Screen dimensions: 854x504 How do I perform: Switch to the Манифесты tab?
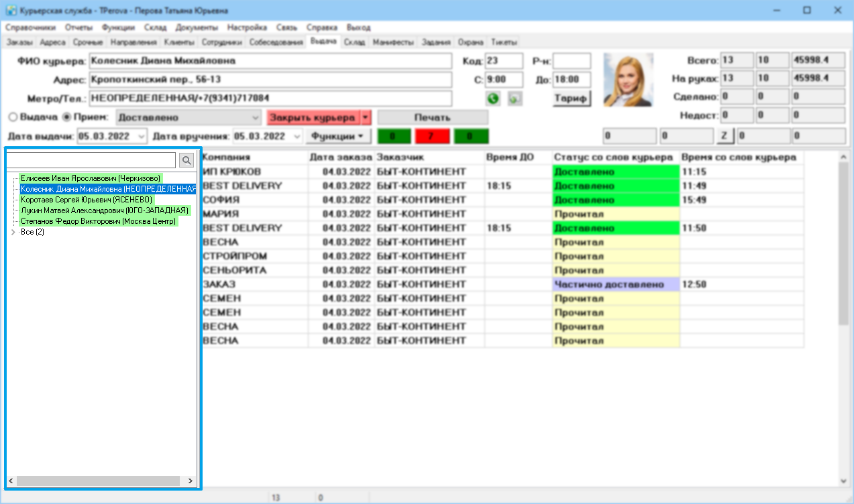point(393,42)
